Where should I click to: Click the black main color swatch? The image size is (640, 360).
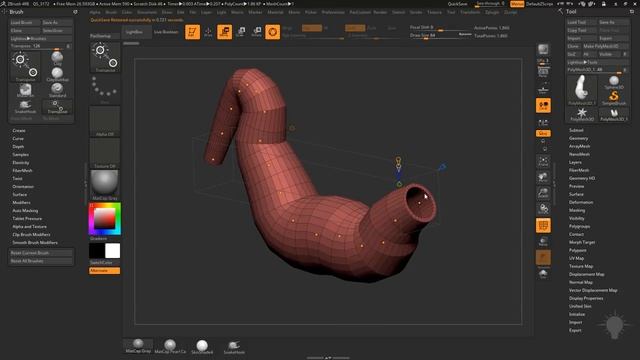click(x=97, y=251)
